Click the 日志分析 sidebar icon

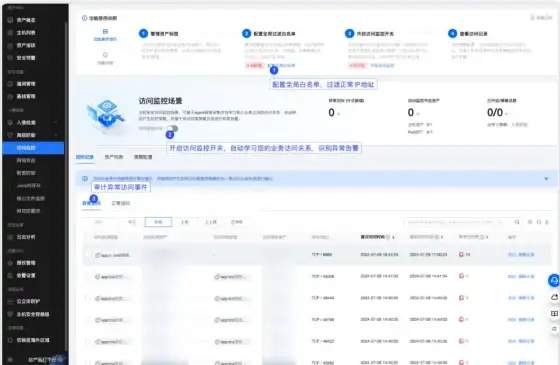click(x=10, y=237)
